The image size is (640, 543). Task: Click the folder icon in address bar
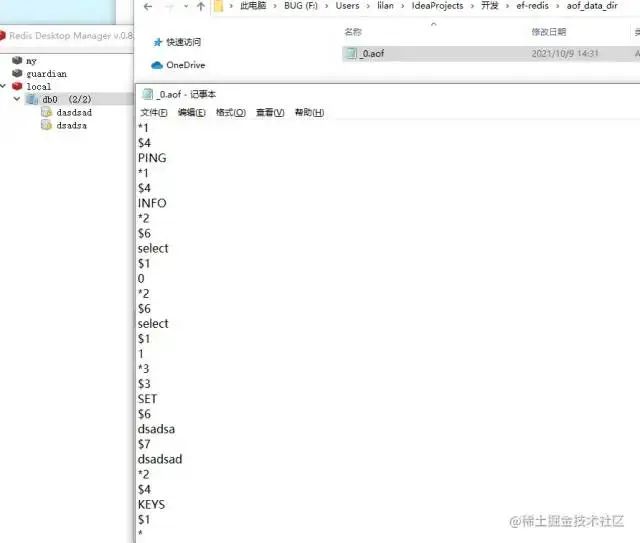(x=218, y=6)
